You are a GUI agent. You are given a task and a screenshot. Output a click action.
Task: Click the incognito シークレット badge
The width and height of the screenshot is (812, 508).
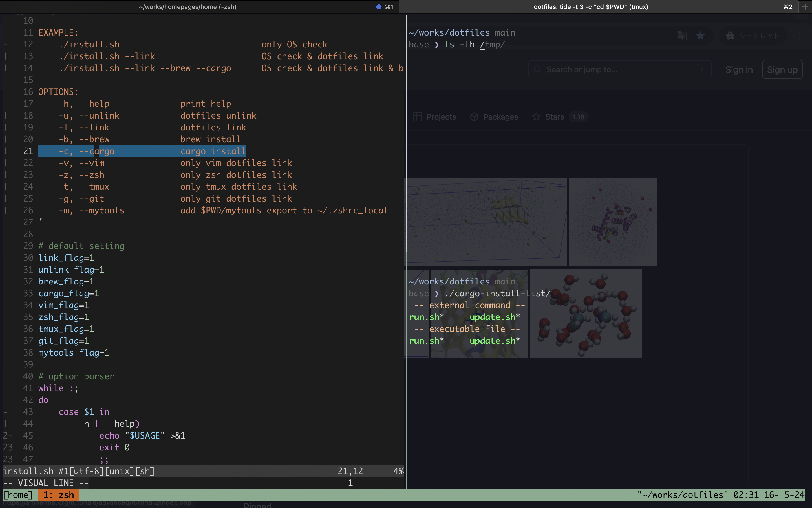pyautogui.click(x=753, y=36)
